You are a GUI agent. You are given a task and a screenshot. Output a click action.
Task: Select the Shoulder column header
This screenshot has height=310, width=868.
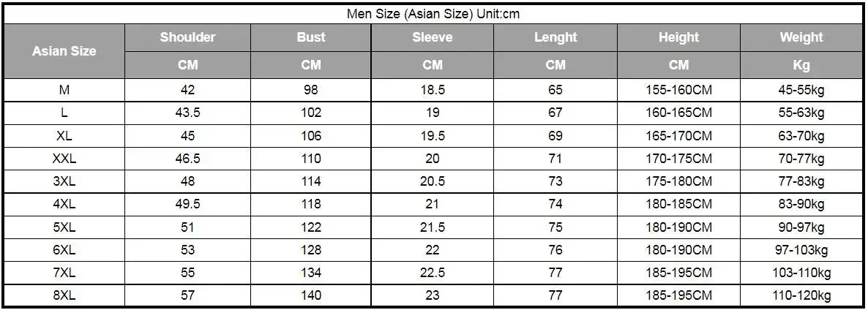pyautogui.click(x=187, y=38)
